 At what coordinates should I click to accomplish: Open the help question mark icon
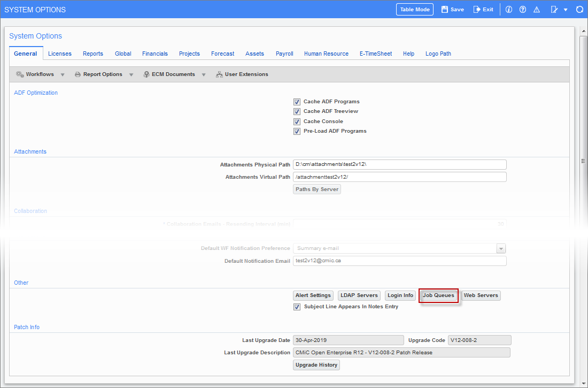pyautogui.click(x=522, y=10)
